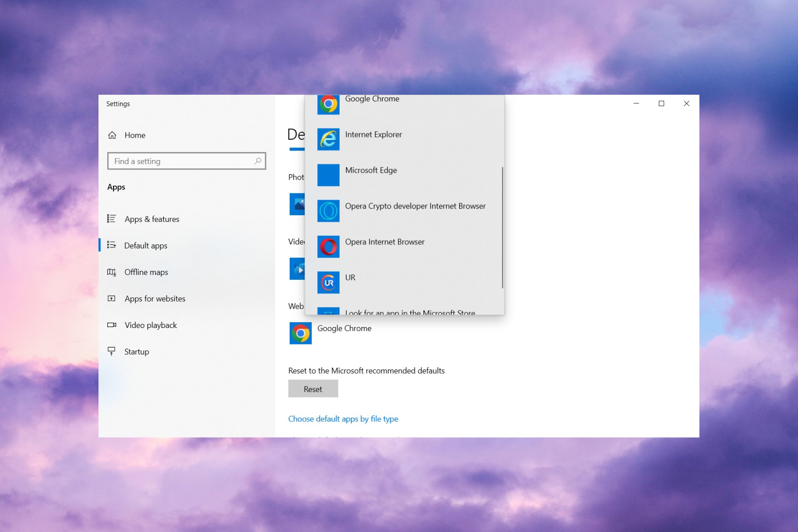Click the current web browser Chrome icon
Screen dimensions: 798x532
click(300, 333)
